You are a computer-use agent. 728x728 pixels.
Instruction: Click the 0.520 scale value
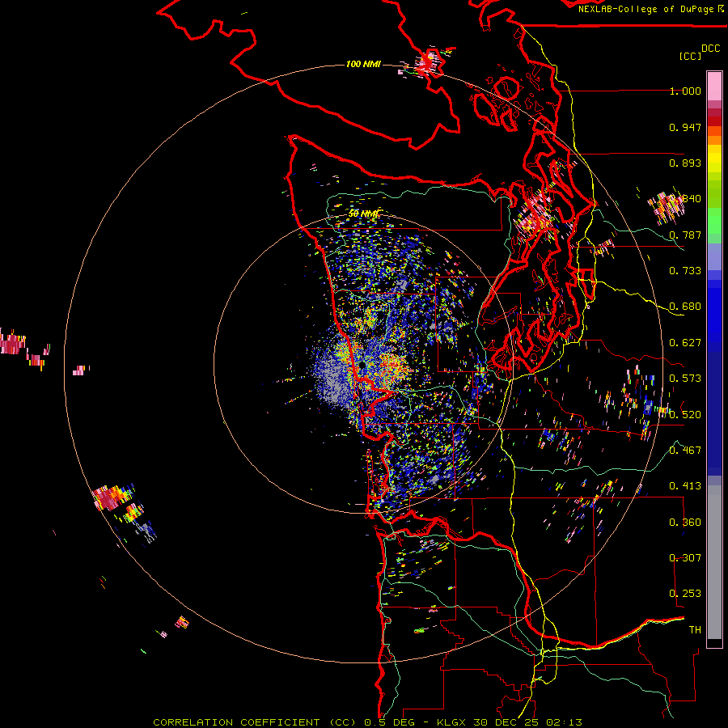(x=685, y=415)
